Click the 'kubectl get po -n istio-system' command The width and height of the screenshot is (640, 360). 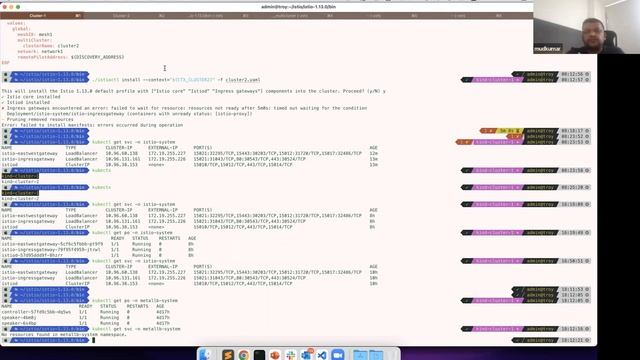pyautogui.click(x=132, y=233)
